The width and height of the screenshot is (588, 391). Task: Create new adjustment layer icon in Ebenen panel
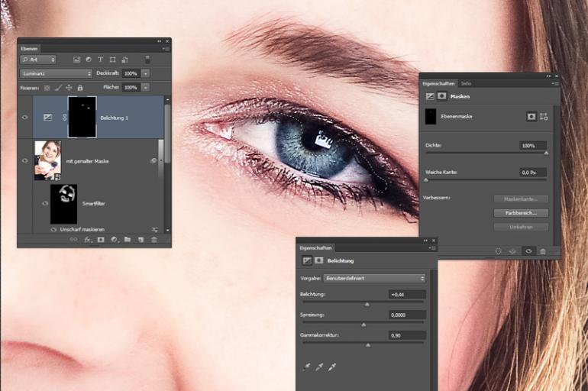click(x=115, y=240)
